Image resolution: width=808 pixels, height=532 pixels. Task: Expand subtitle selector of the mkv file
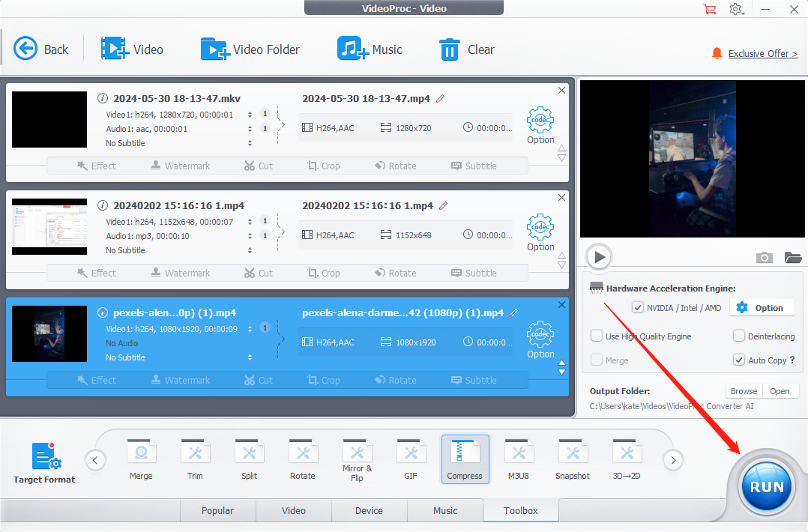[250, 143]
